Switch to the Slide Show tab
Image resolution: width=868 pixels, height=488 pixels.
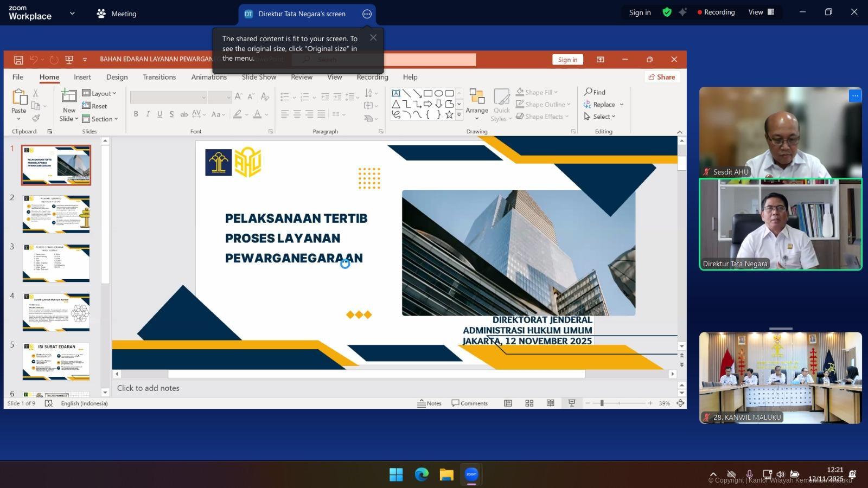tap(259, 77)
